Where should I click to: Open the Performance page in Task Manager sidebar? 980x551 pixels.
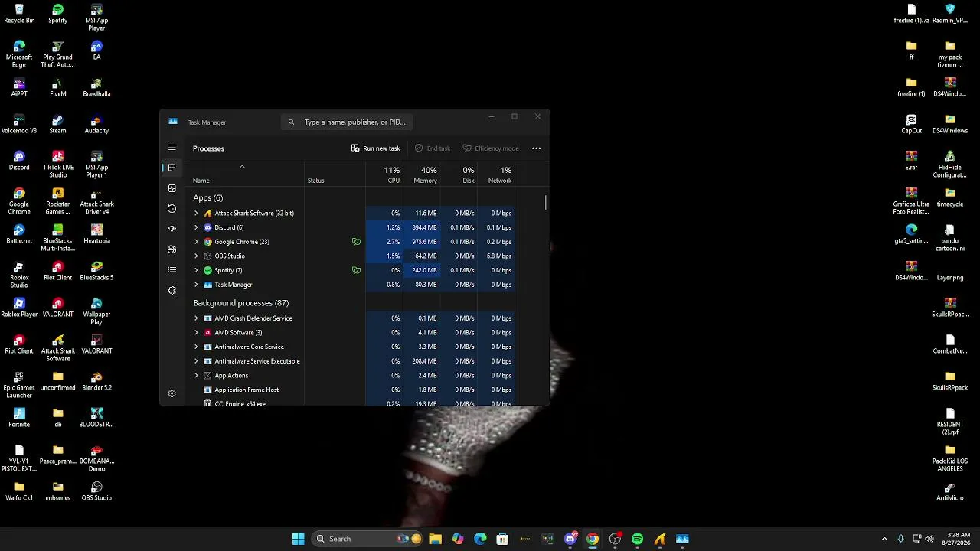click(171, 188)
